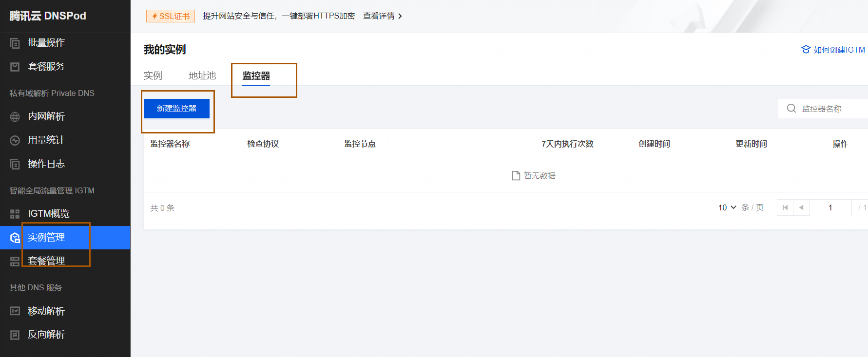
Task: Click the SSL证书 badge
Action: click(171, 16)
